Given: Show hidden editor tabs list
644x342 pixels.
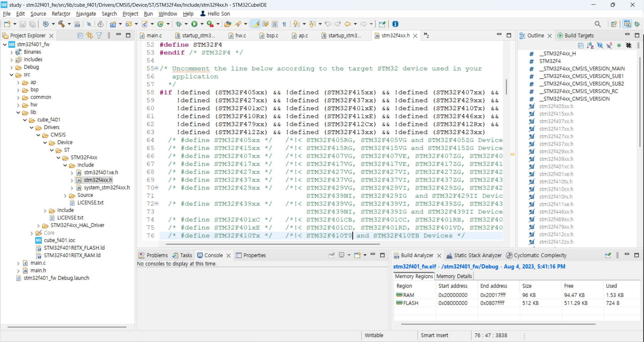Looking at the screenshot, I should (x=426, y=35).
